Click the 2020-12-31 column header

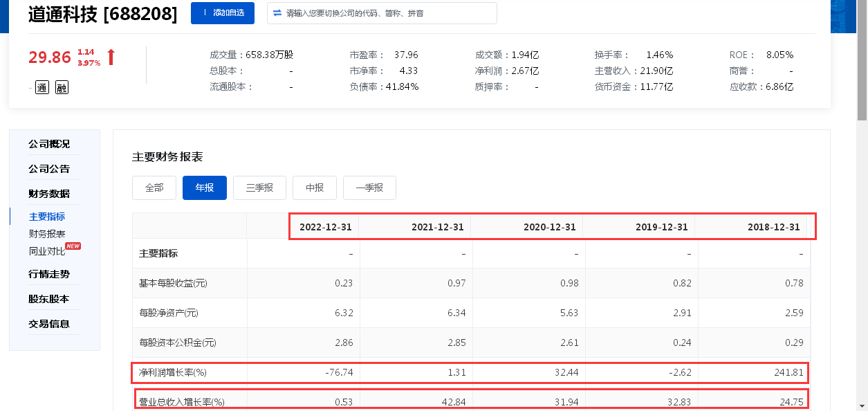point(551,227)
